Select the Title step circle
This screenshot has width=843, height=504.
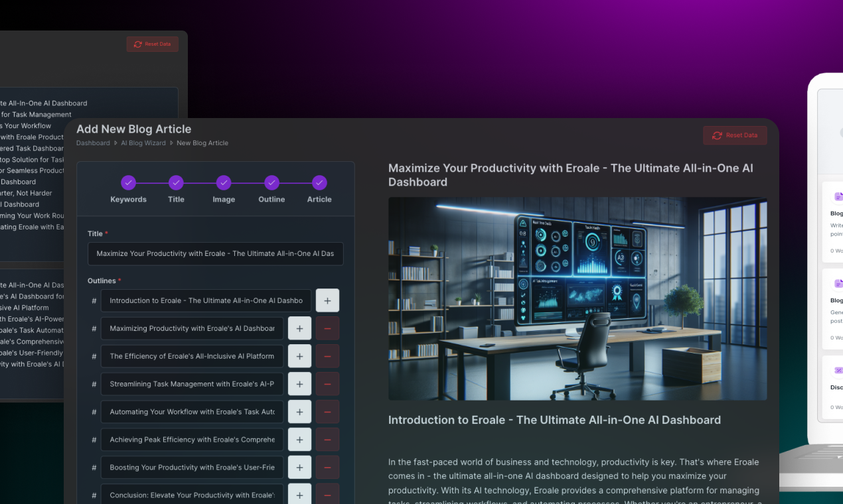pyautogui.click(x=176, y=182)
